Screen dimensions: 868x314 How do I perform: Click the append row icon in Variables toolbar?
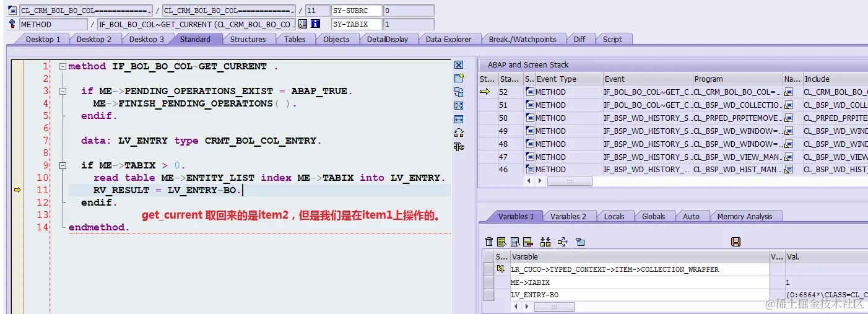514,242
